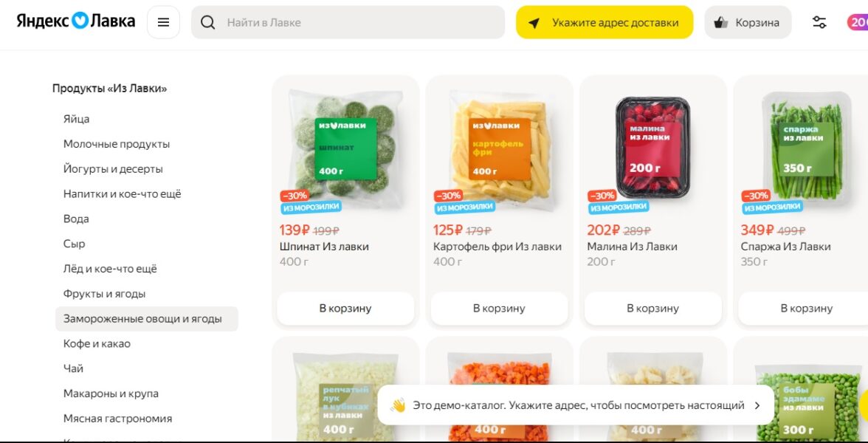Add Шпинат Из лавки to cart
Image resolution: width=868 pixels, height=443 pixels.
[x=345, y=309]
